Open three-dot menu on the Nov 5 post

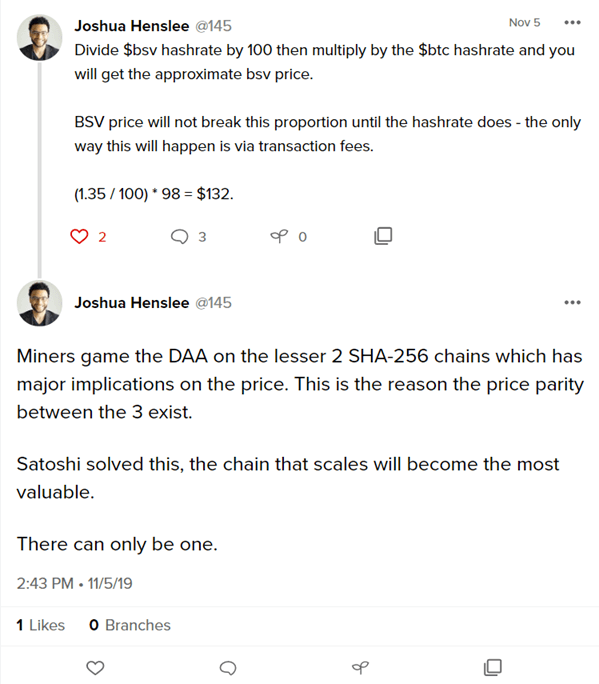pos(572,22)
